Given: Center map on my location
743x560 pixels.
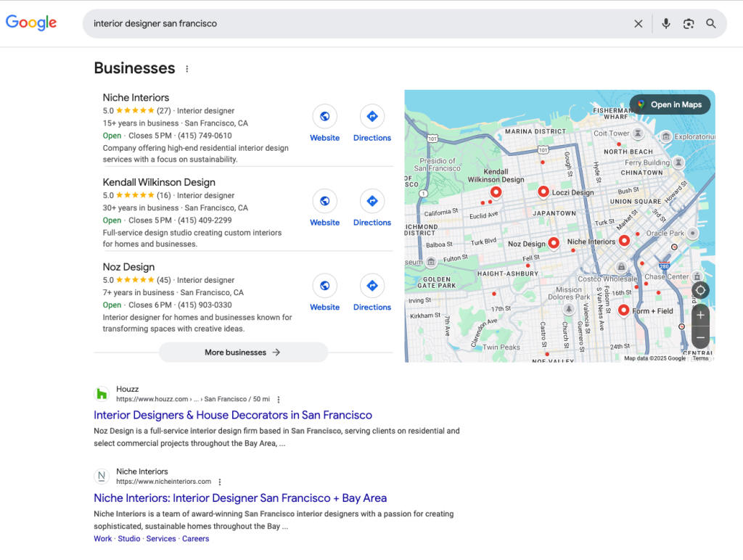Looking at the screenshot, I should click(x=700, y=290).
